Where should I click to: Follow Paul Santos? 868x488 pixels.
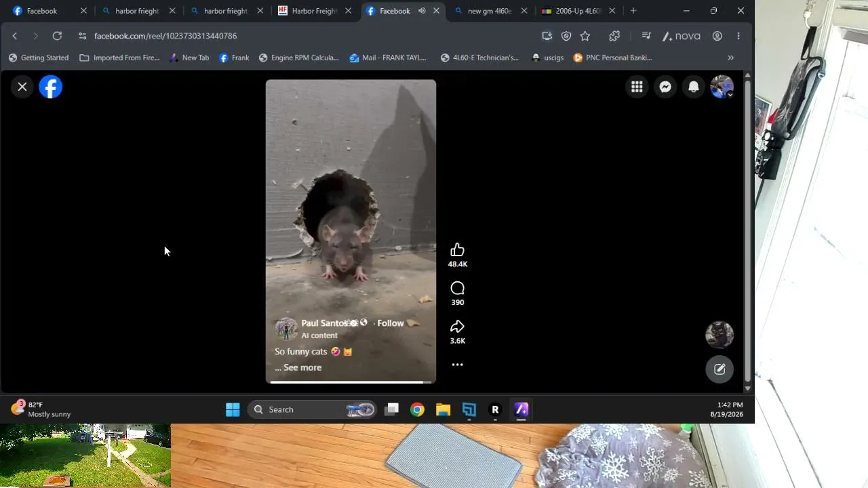[x=391, y=323]
